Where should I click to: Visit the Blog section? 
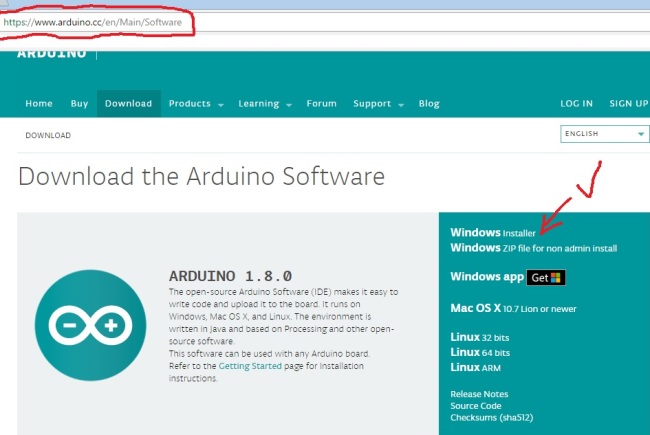429,104
